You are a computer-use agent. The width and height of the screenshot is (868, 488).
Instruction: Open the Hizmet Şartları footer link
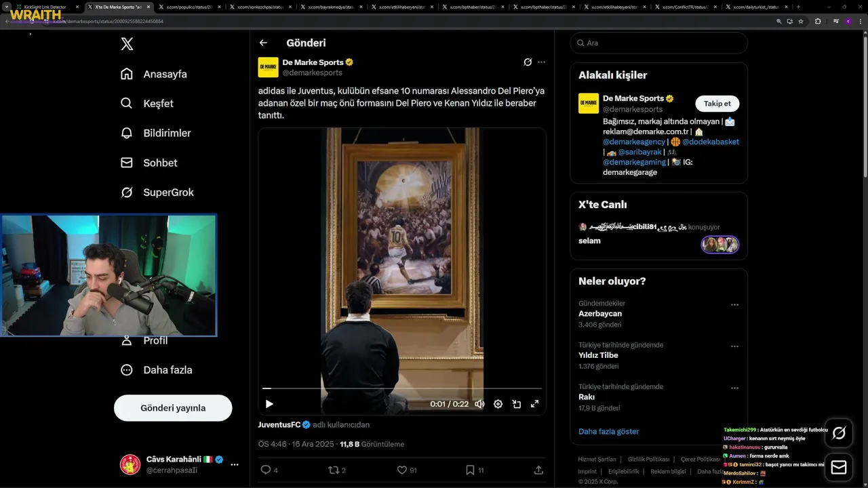597,460
